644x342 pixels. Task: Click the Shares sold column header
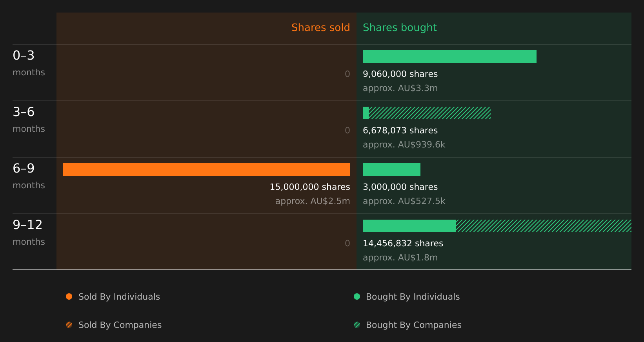click(x=321, y=27)
